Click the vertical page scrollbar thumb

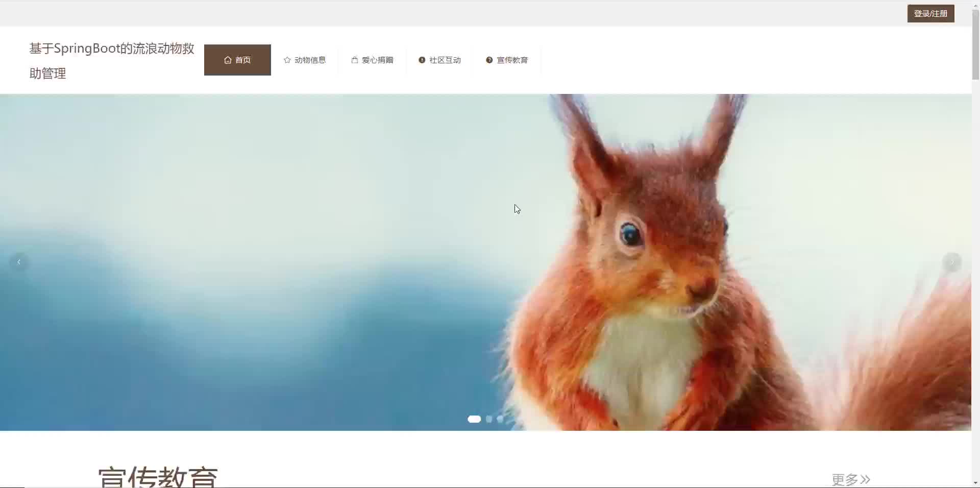(975, 45)
